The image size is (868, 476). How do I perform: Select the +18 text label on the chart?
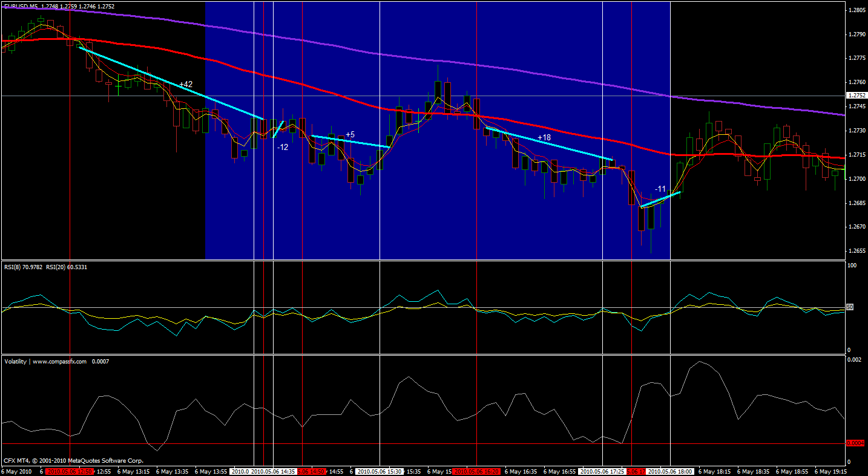click(544, 137)
